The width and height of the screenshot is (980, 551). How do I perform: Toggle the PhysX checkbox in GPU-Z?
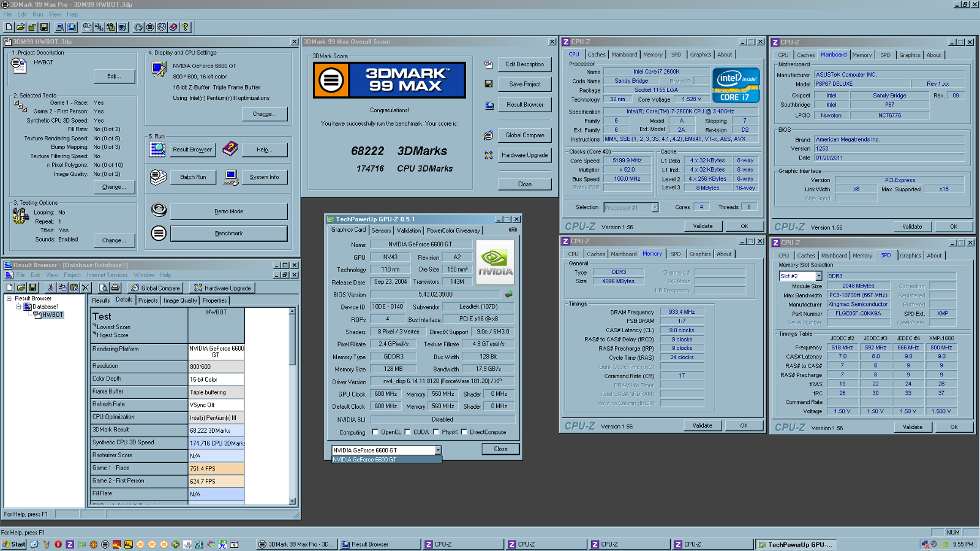point(436,432)
